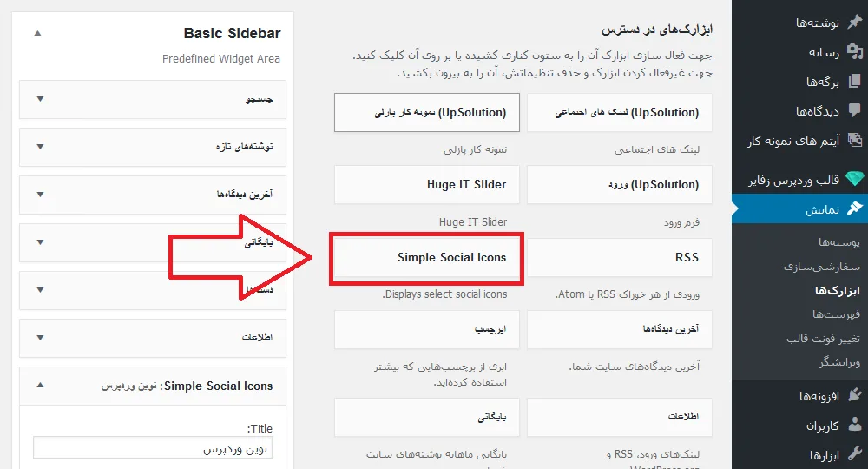Screen dimensions: 868x469
Task: Select the ابرچسب available widget
Action: [x=427, y=329]
